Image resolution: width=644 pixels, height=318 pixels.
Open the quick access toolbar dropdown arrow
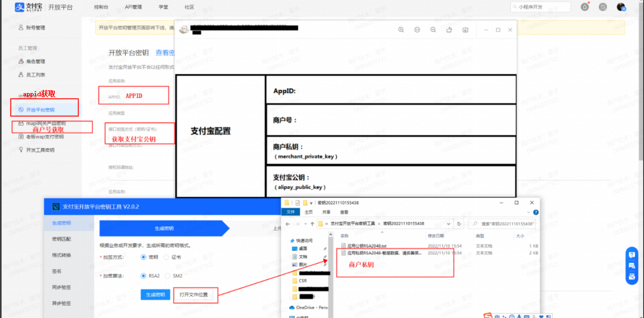[x=311, y=203]
